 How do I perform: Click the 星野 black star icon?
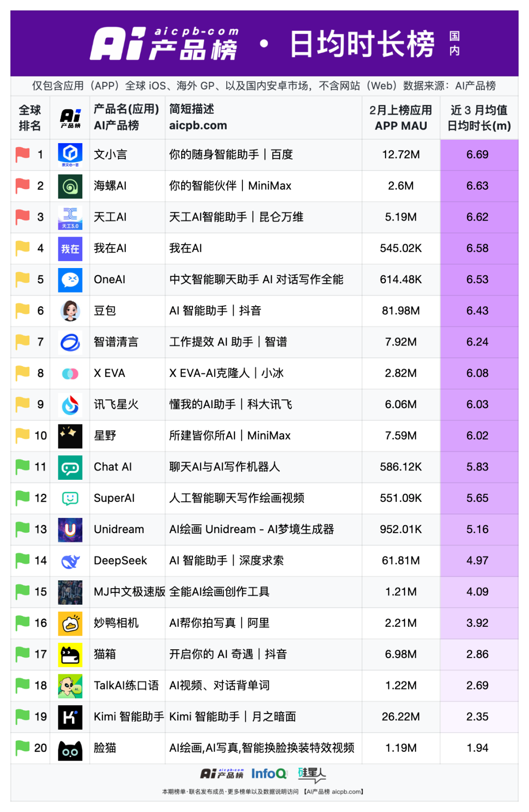pyautogui.click(x=70, y=436)
